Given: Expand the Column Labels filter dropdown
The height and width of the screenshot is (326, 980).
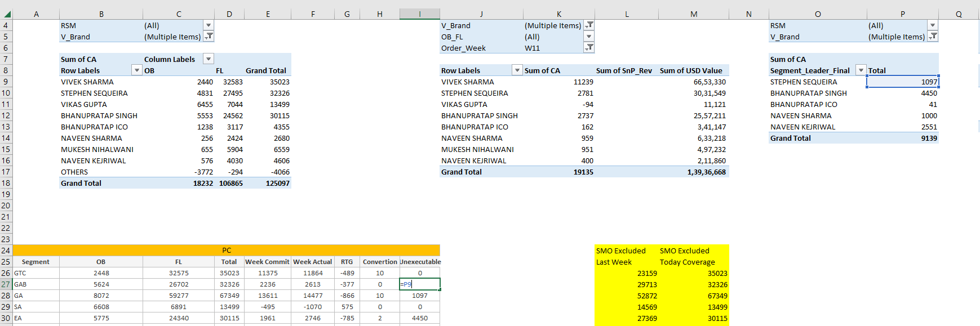Looking at the screenshot, I should click(209, 59).
